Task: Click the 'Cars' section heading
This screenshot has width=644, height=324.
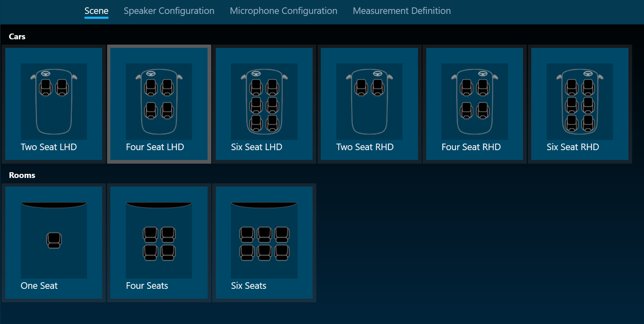Action: point(17,37)
